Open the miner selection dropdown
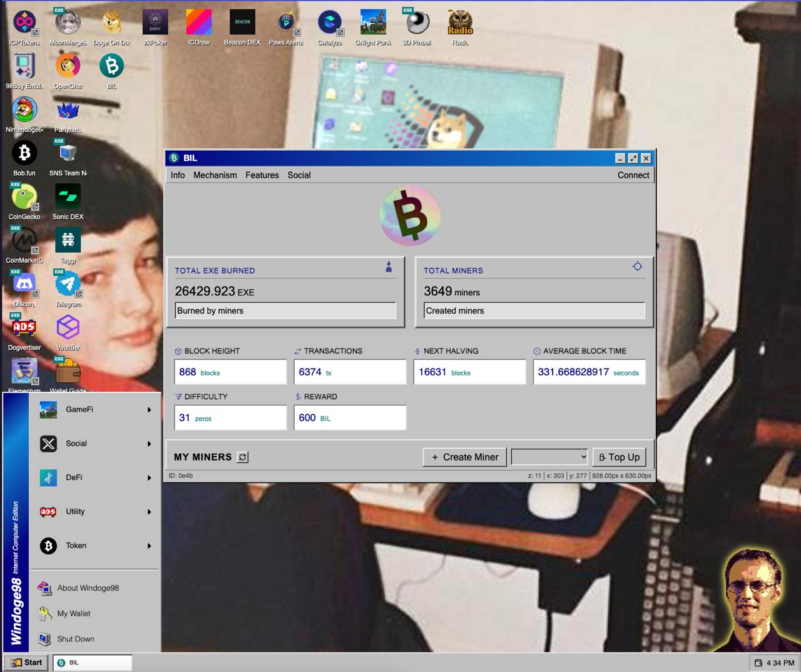 (549, 457)
